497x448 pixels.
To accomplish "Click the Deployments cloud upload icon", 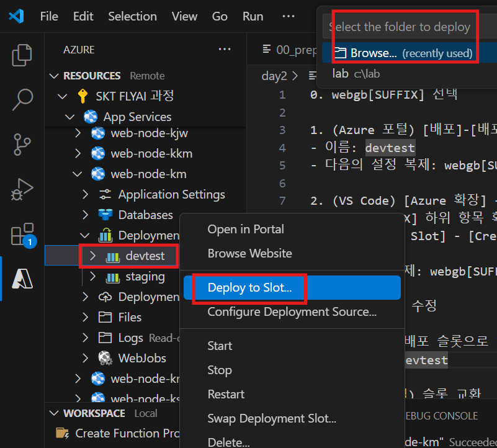I will point(105,297).
